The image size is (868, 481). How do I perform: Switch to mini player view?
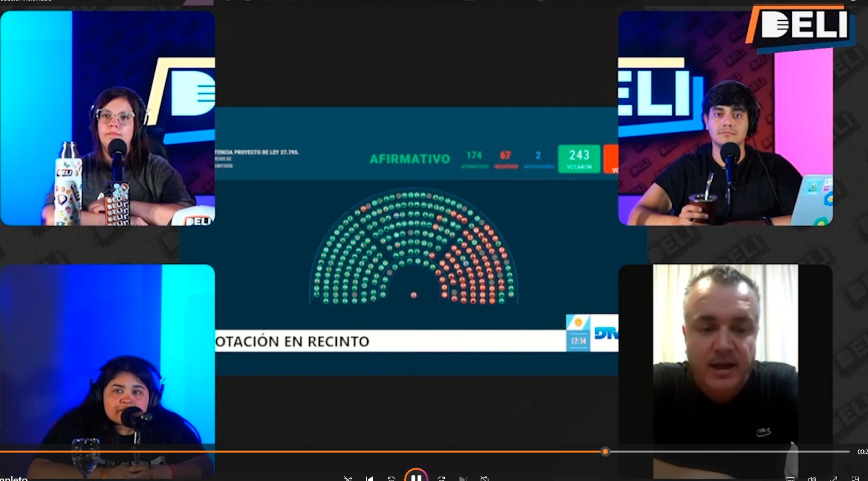click(855, 479)
